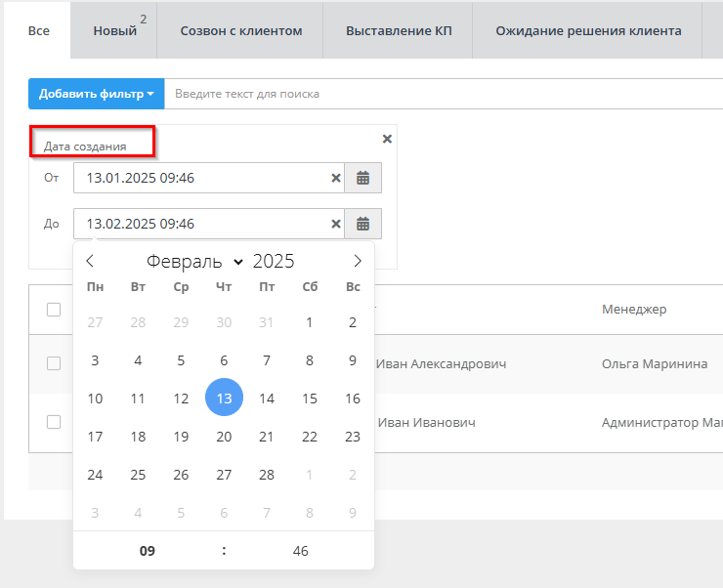Viewport: 723px width, 588px height.
Task: Check the row for Иван Иванович
Action: pyautogui.click(x=54, y=422)
